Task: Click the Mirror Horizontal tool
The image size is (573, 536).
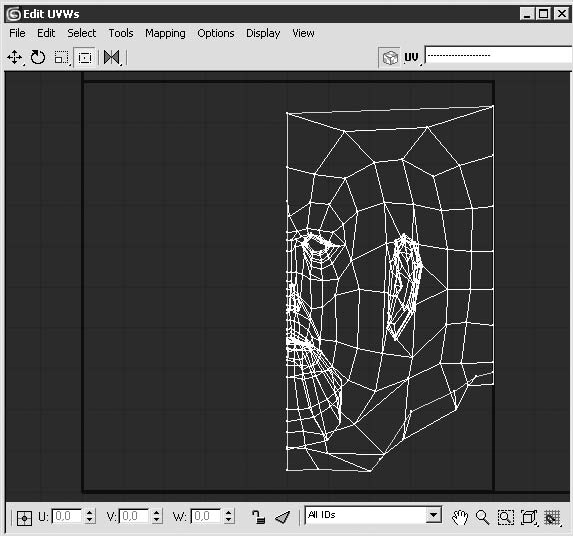Action: 112,57
